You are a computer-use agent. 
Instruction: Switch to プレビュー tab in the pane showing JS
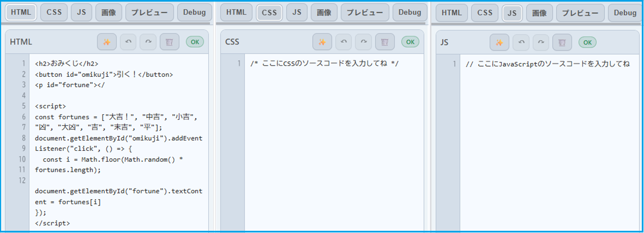pos(579,12)
